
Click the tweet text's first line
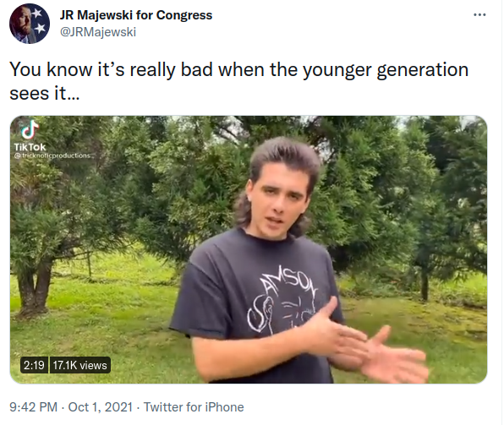pyautogui.click(x=238, y=69)
